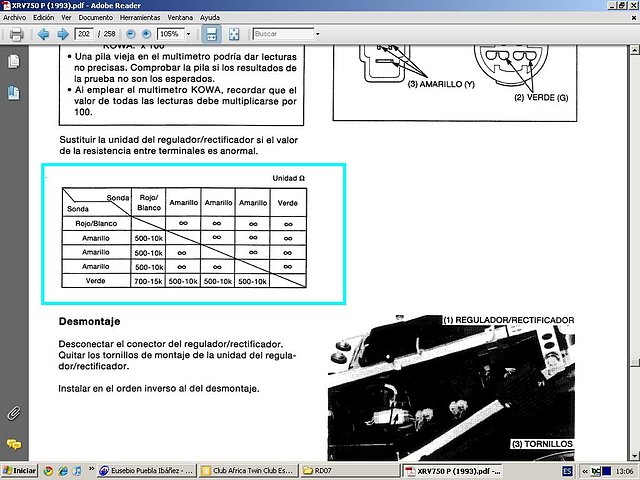The image size is (640, 480).
Task: Click the 'Desmontaje' heading text
Action: click(89, 321)
